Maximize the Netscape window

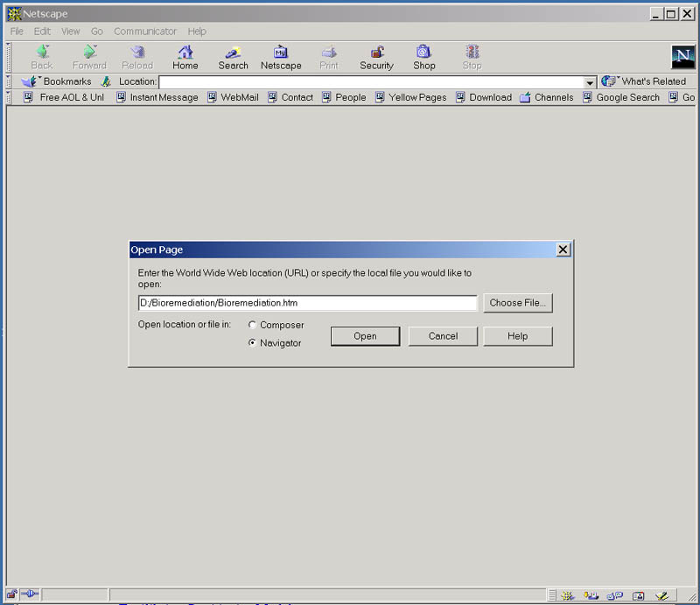tap(670, 14)
